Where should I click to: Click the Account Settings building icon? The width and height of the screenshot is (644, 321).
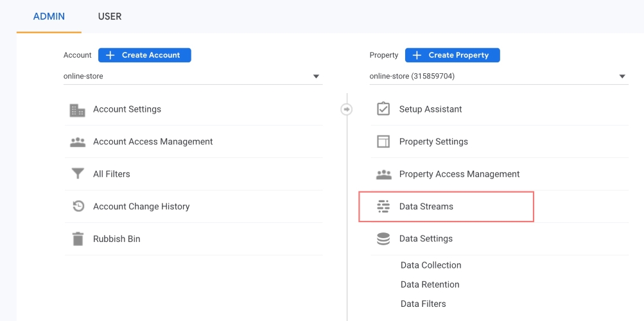[x=78, y=110]
